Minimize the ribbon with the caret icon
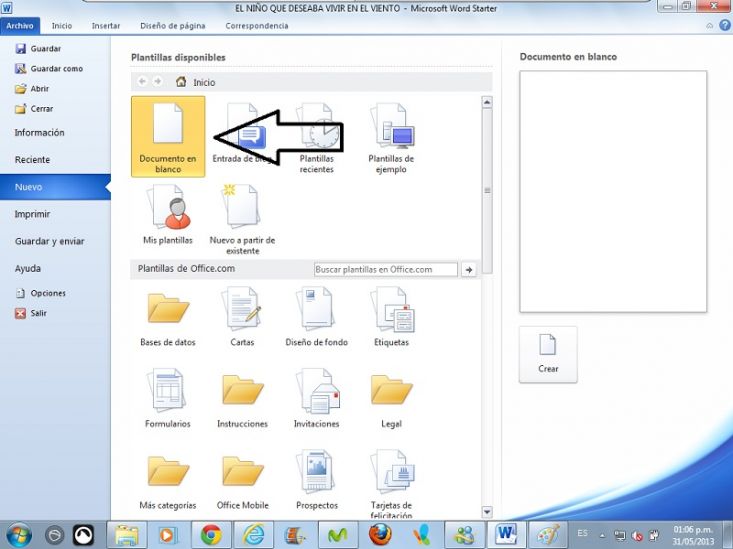The width and height of the screenshot is (733, 549). pos(710,26)
